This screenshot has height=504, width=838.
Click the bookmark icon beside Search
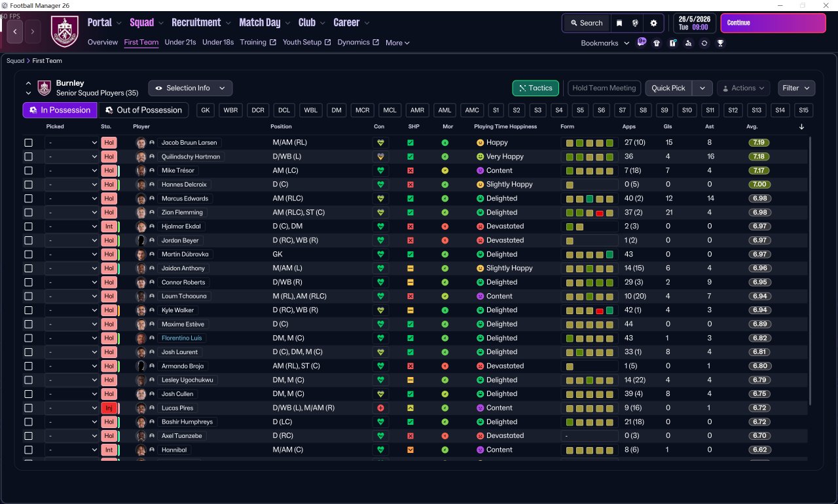[619, 23]
